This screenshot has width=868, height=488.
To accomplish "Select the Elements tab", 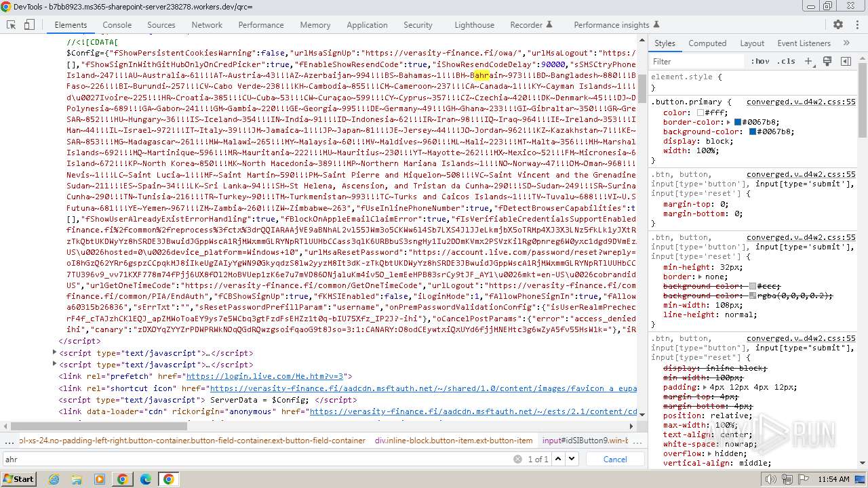I will [x=71, y=24].
